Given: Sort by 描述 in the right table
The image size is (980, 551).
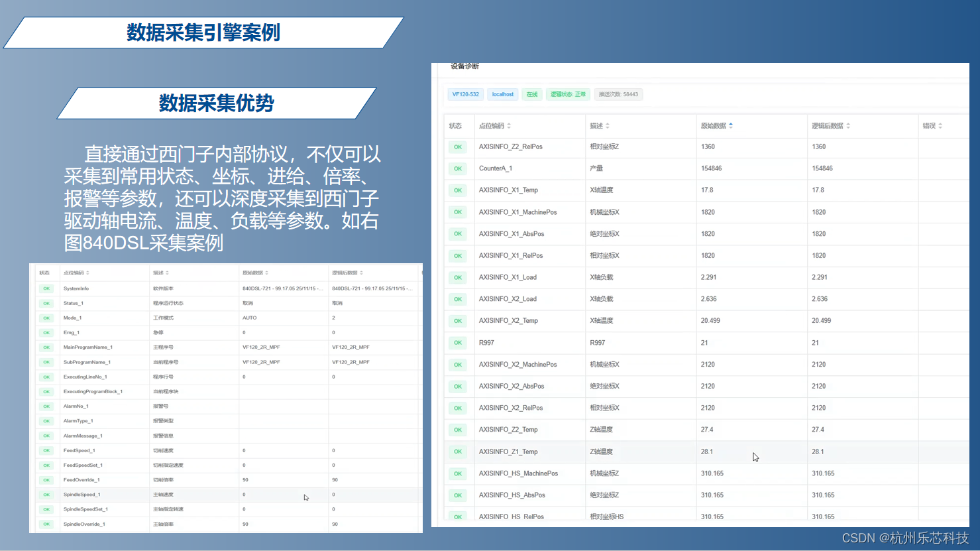Looking at the screenshot, I should click(x=607, y=126).
